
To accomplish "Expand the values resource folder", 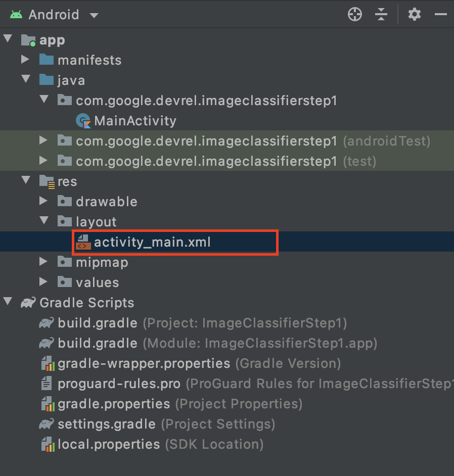I will coord(43,282).
